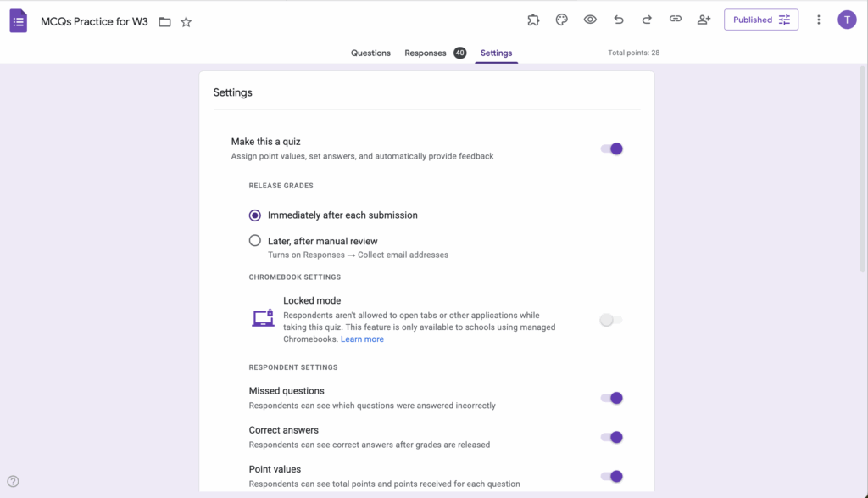
Task: Star this form
Action: pyautogui.click(x=186, y=22)
